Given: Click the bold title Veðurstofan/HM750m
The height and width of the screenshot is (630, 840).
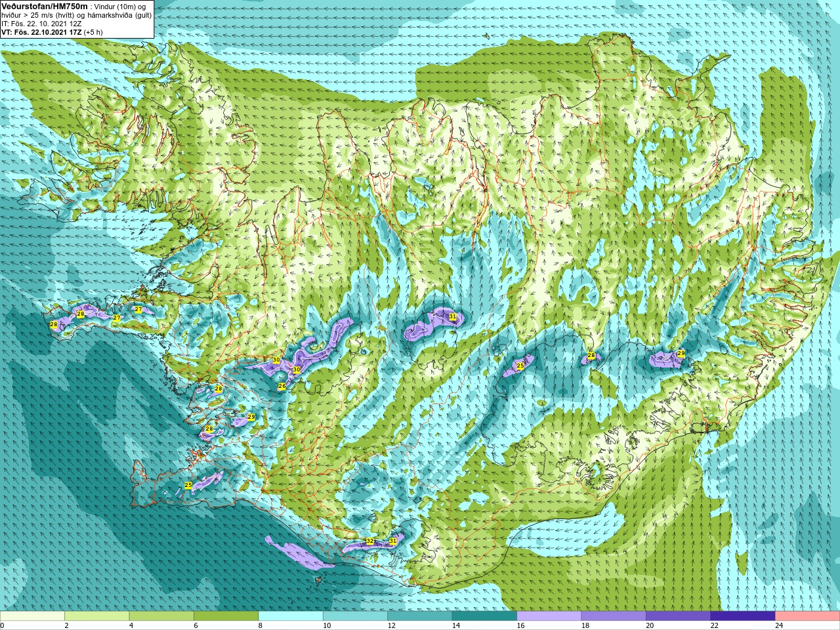Looking at the screenshot, I should pyautogui.click(x=45, y=6).
